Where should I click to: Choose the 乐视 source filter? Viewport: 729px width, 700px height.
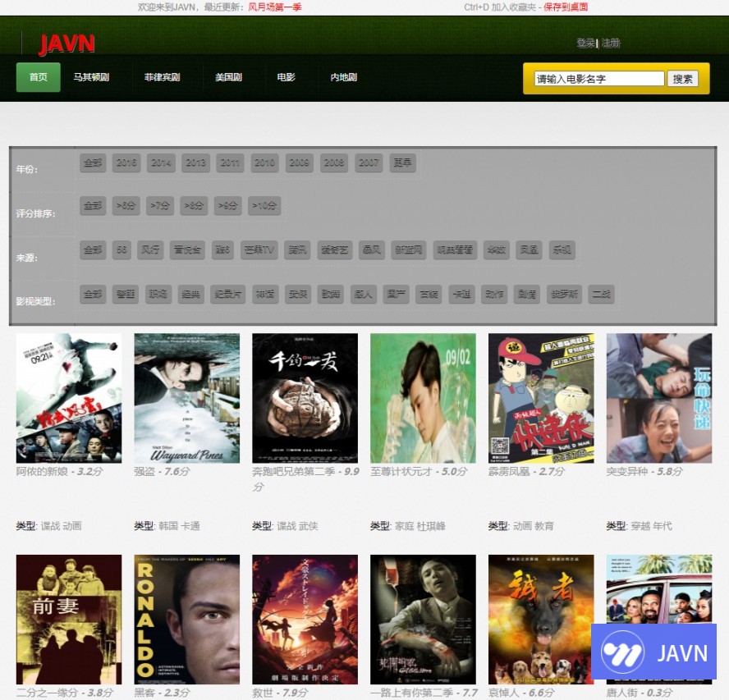pyautogui.click(x=562, y=250)
